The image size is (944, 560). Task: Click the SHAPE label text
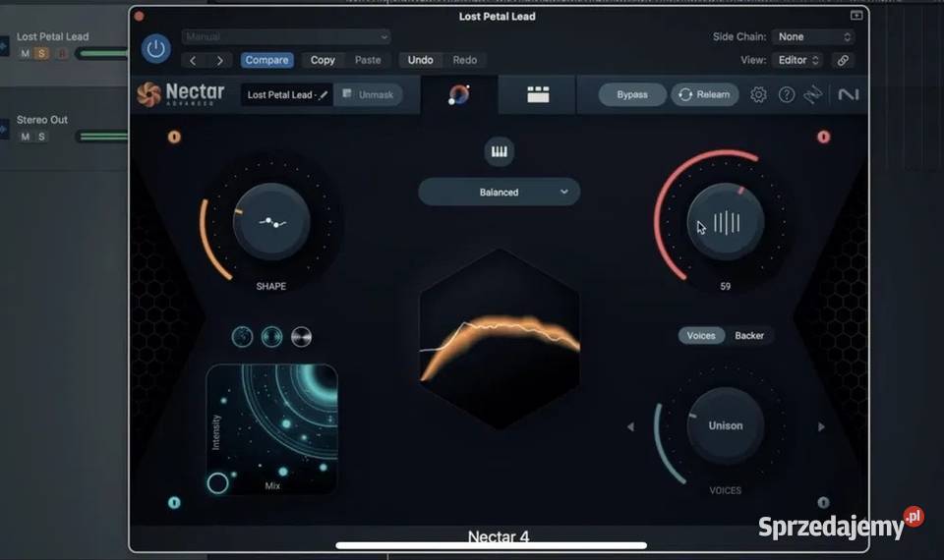coord(271,286)
